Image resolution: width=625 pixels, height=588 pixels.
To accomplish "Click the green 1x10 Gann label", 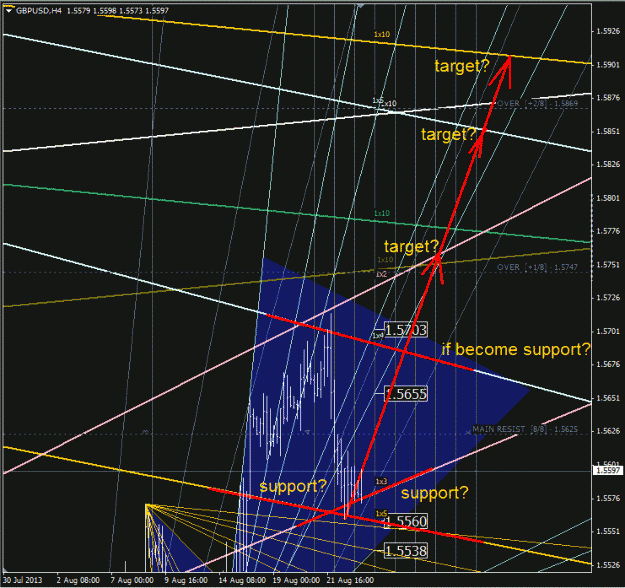I will pos(382,214).
